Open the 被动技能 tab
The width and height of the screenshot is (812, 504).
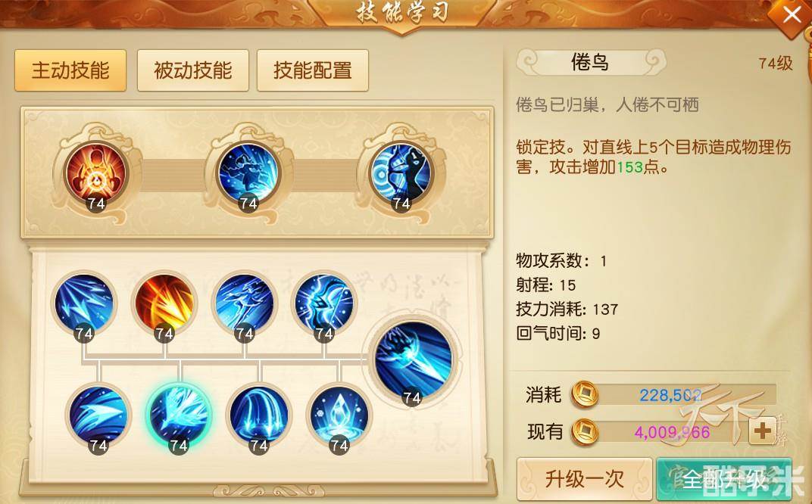pyautogui.click(x=192, y=70)
